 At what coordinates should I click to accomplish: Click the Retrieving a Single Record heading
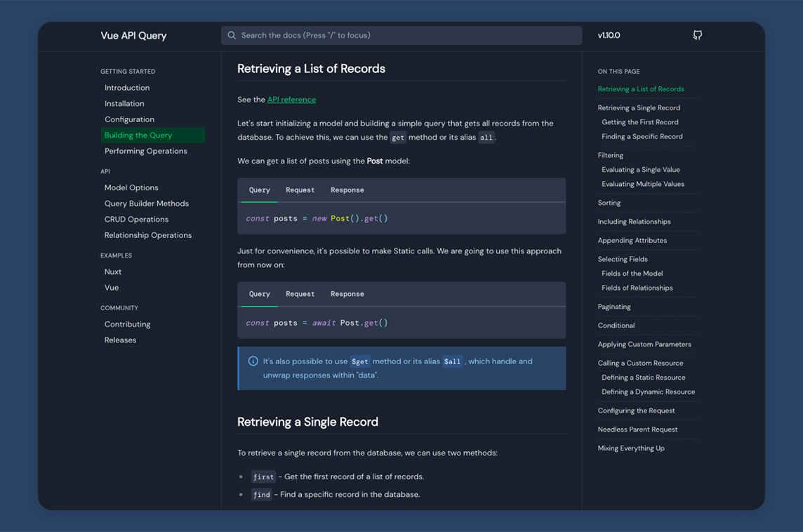(307, 422)
